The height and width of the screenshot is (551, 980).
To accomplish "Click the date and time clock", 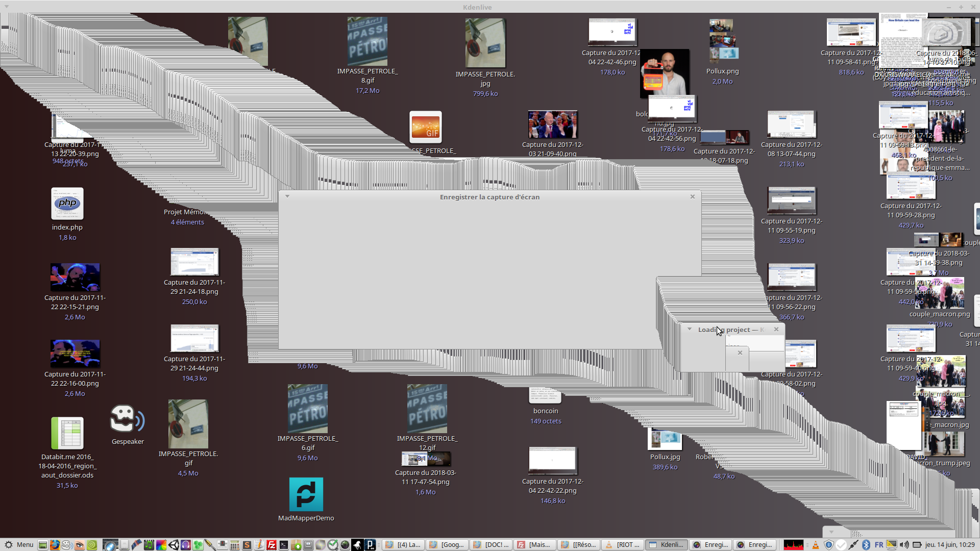I will [x=949, y=545].
